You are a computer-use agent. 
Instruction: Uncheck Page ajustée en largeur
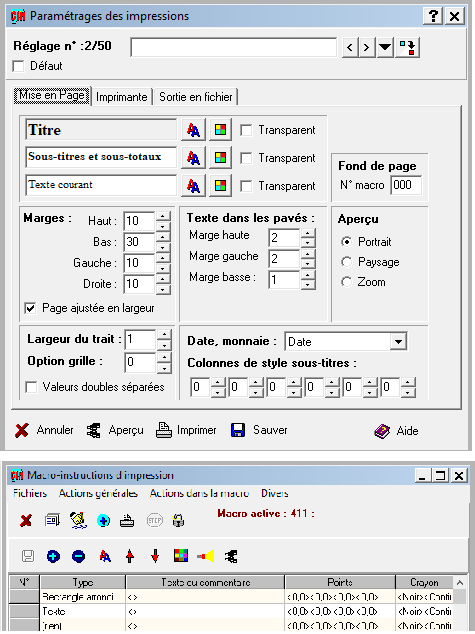coord(30,308)
